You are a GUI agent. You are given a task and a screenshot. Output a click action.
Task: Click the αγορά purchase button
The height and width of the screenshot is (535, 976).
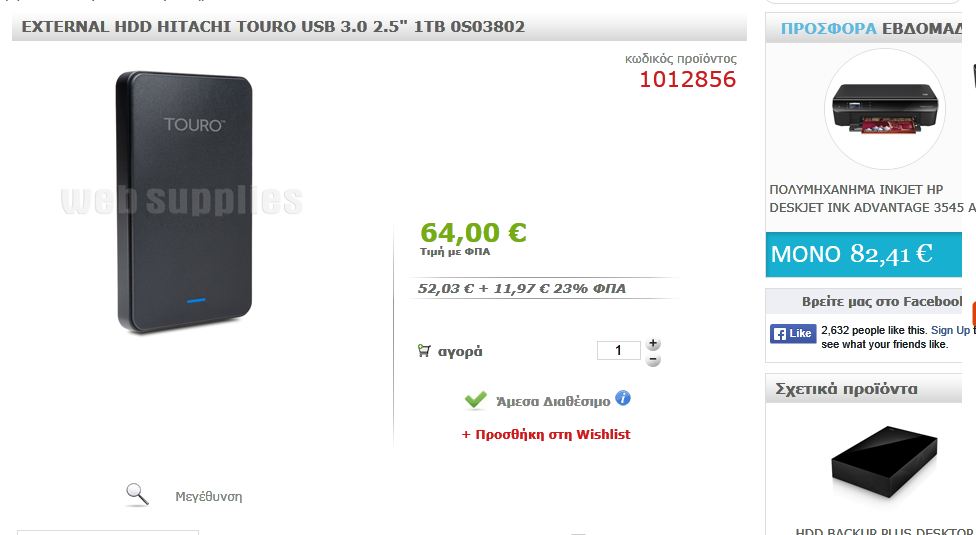460,351
